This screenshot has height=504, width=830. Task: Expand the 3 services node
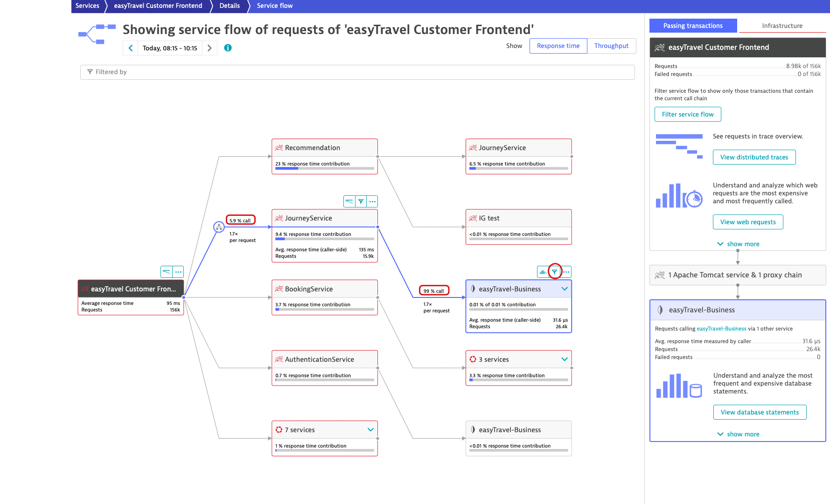(x=565, y=359)
